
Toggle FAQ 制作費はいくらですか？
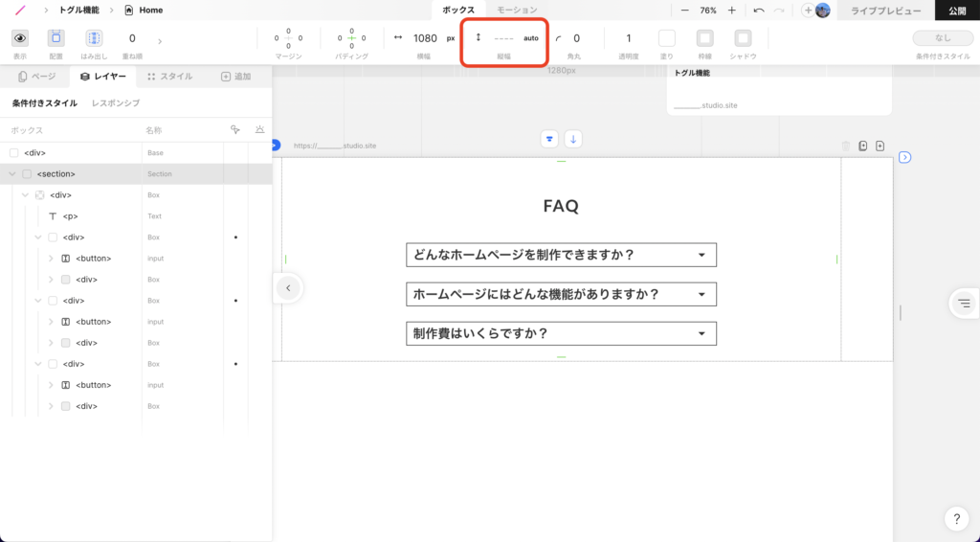coord(561,334)
